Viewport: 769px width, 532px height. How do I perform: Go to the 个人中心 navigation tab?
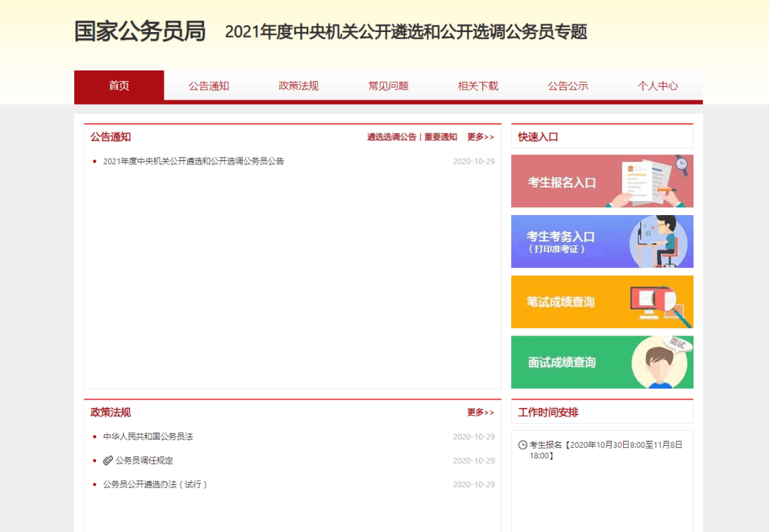click(657, 86)
